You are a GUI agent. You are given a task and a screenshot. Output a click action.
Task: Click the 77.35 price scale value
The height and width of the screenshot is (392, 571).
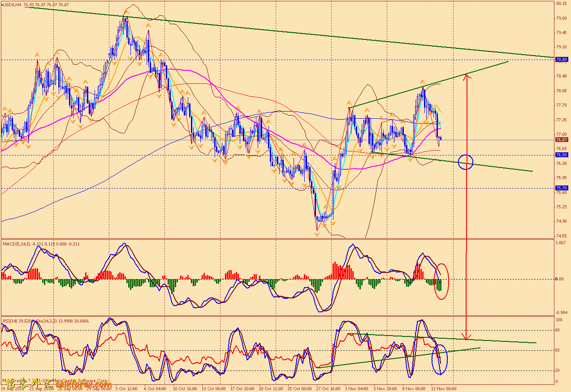click(562, 120)
